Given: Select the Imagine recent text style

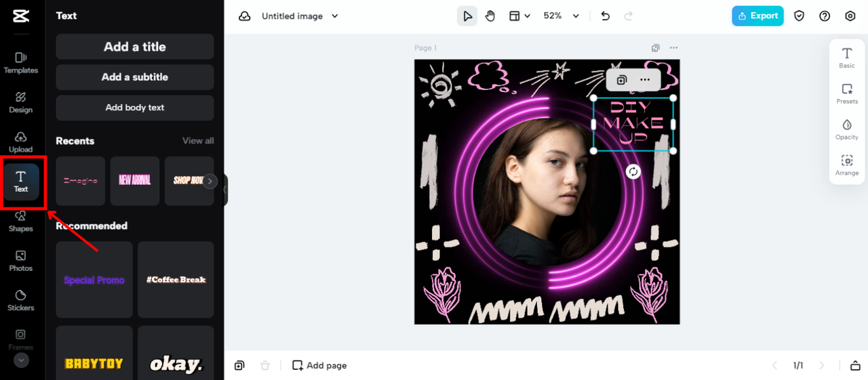Looking at the screenshot, I should 81,181.
